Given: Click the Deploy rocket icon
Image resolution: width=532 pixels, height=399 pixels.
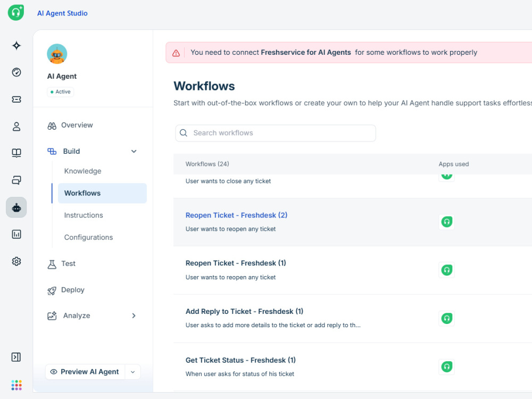Looking at the screenshot, I should click(x=52, y=291).
